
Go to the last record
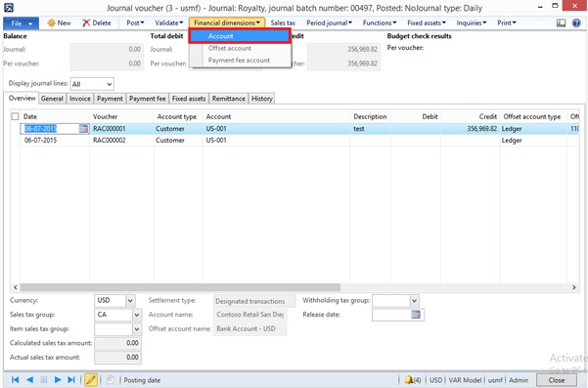[71, 380]
